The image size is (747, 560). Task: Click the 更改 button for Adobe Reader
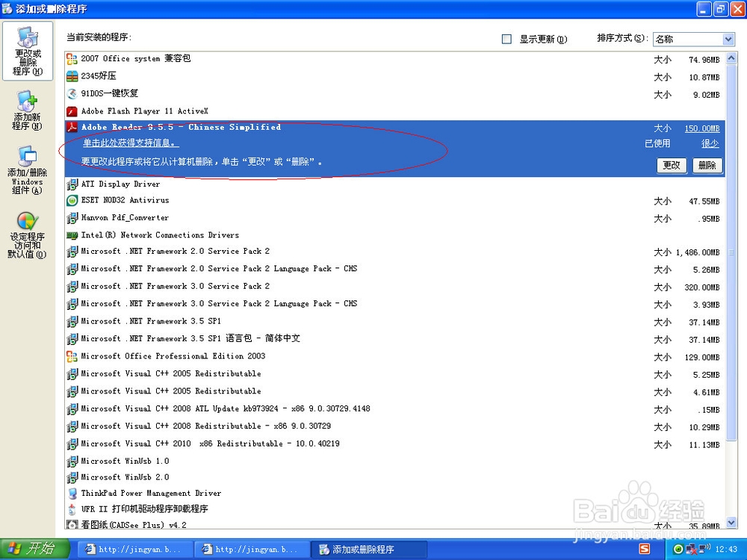tap(672, 165)
